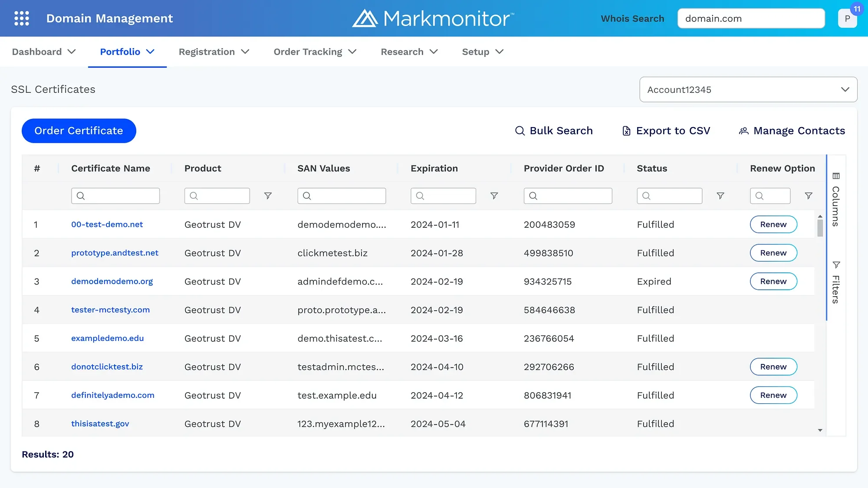Click the Renew Option filter funnel icon
The width and height of the screenshot is (868, 488).
tap(808, 196)
